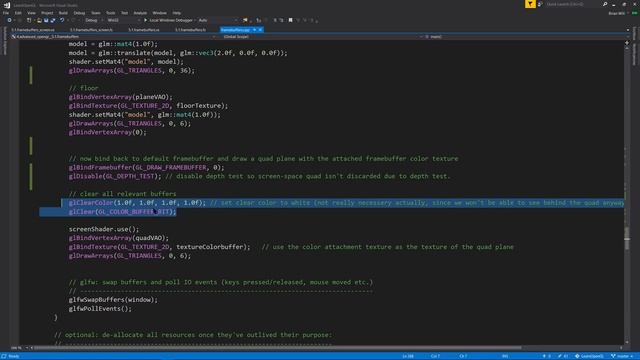640x360 pixels.
Task: Start Local Windows Debugger
Action: click(168, 20)
